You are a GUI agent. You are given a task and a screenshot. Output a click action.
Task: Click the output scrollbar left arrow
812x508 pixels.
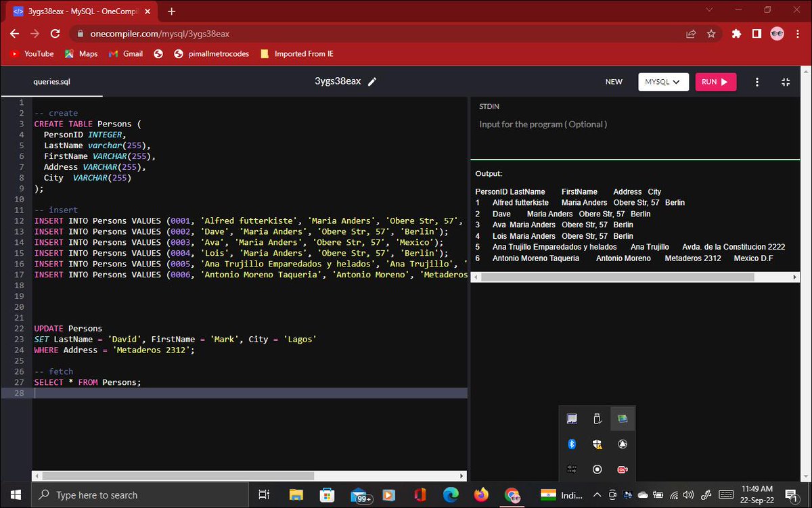click(x=474, y=277)
